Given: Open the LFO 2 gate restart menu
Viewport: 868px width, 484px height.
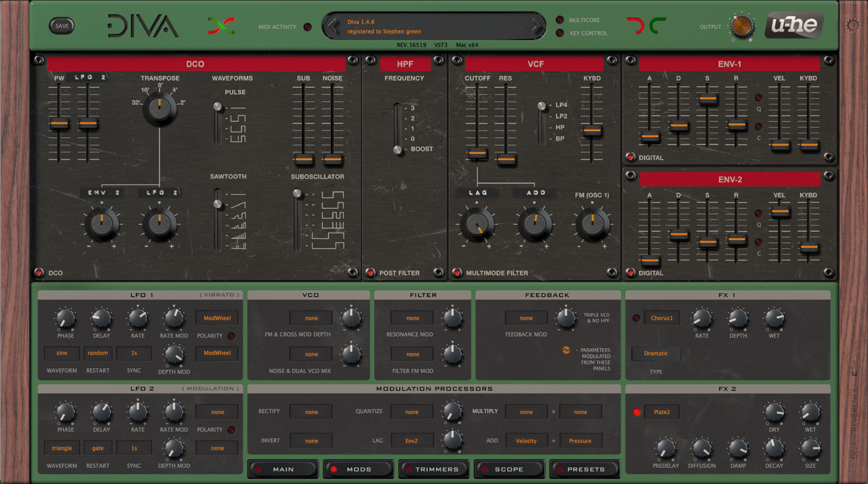Looking at the screenshot, I should point(98,448).
